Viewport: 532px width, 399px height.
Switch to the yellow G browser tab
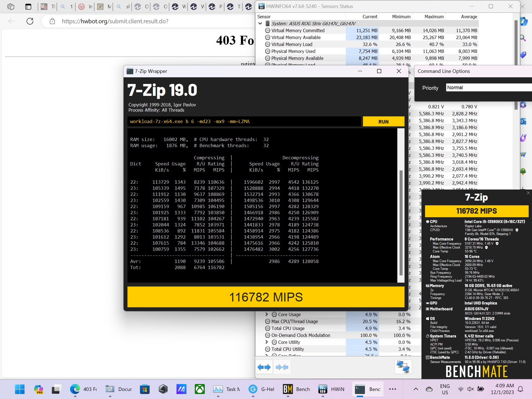[104, 7]
